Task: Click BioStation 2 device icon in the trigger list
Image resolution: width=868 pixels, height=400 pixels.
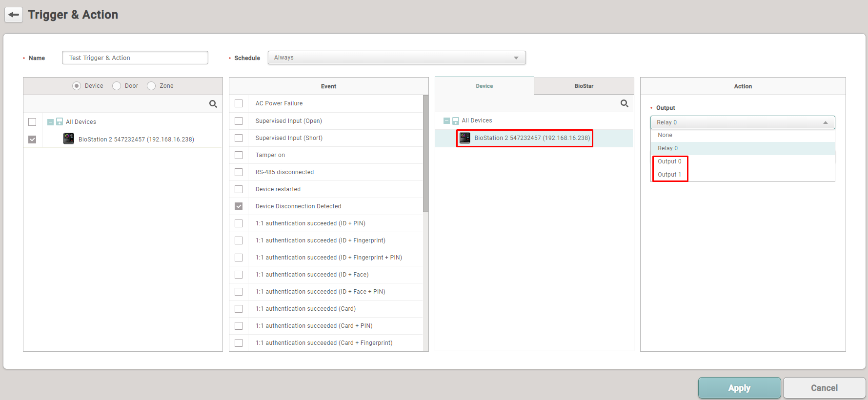Action: tap(69, 139)
